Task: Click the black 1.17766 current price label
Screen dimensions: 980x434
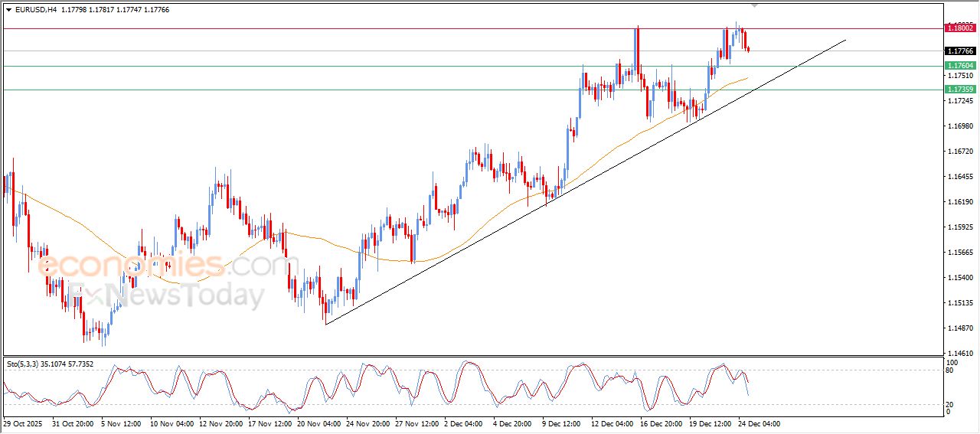Action: click(960, 51)
